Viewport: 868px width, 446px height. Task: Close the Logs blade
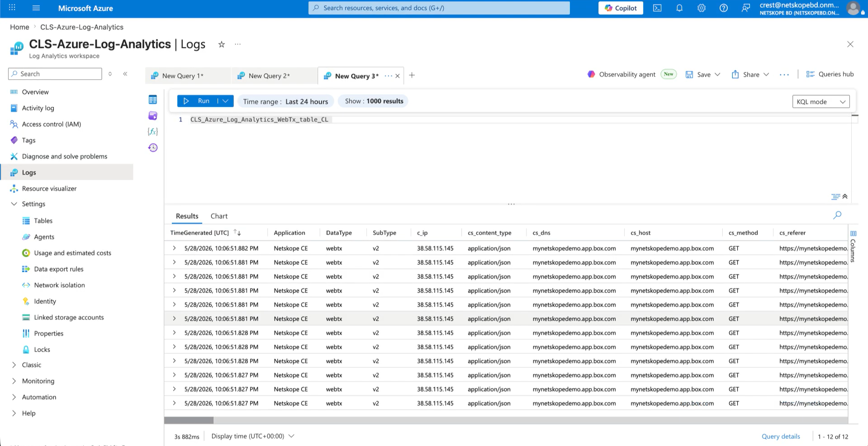coord(850,44)
